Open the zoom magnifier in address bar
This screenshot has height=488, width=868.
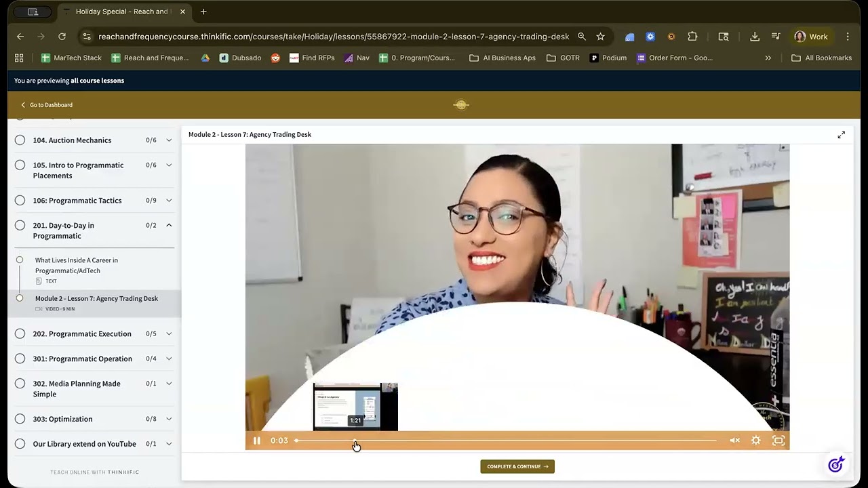pyautogui.click(x=582, y=37)
